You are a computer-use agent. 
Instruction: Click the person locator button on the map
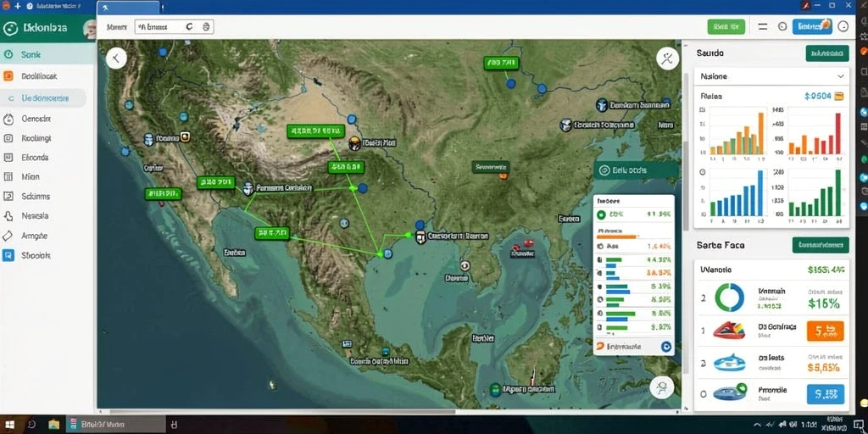click(x=661, y=387)
